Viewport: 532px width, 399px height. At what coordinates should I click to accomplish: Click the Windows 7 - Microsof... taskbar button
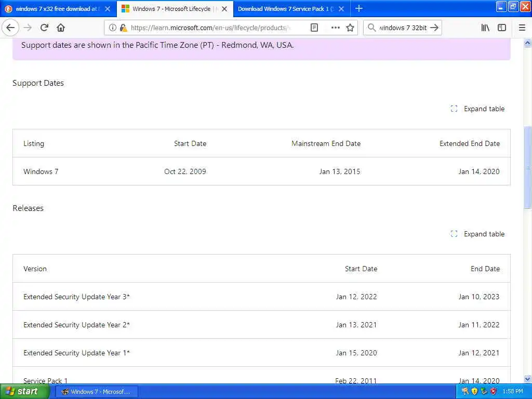pos(96,392)
